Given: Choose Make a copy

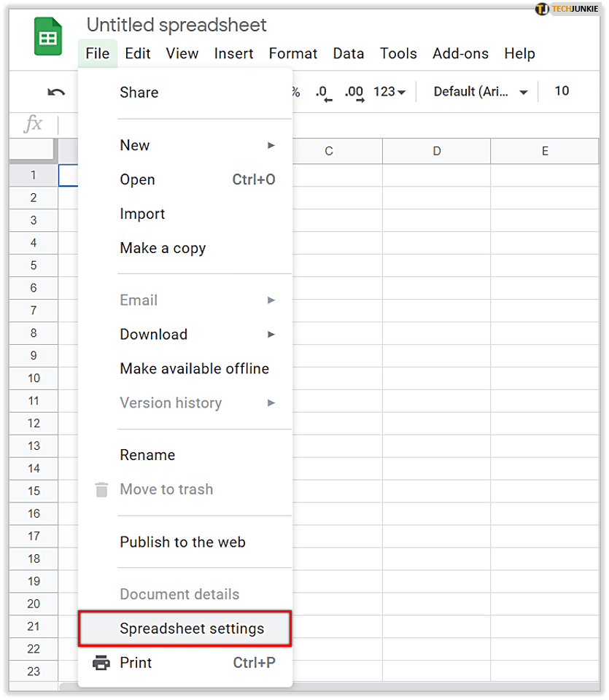Looking at the screenshot, I should (x=163, y=248).
